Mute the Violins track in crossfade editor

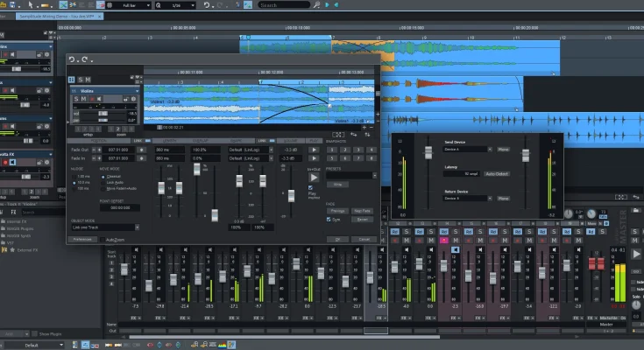click(85, 100)
